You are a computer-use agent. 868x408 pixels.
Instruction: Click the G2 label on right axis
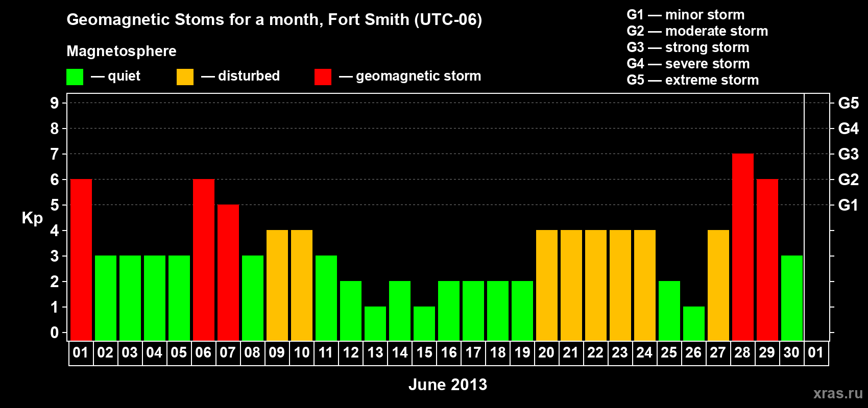coord(849,180)
